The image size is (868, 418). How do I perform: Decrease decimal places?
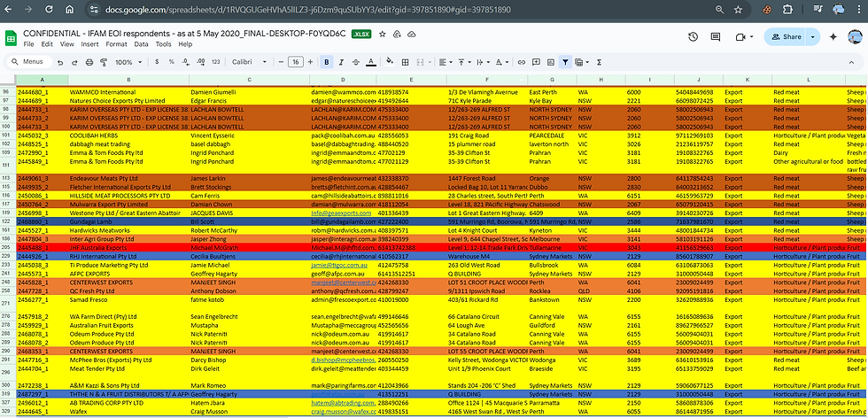(185, 62)
